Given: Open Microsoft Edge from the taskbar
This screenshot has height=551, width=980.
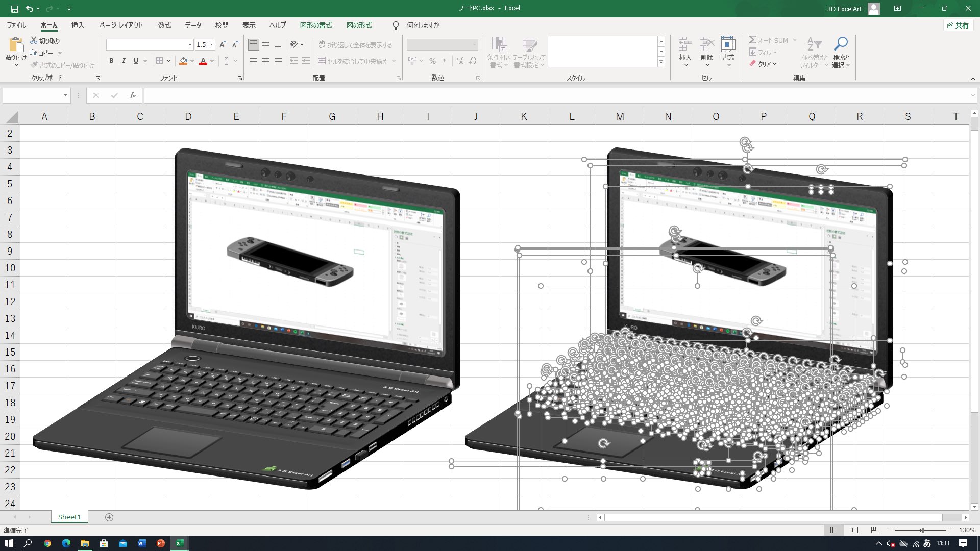Looking at the screenshot, I should pyautogui.click(x=66, y=543).
